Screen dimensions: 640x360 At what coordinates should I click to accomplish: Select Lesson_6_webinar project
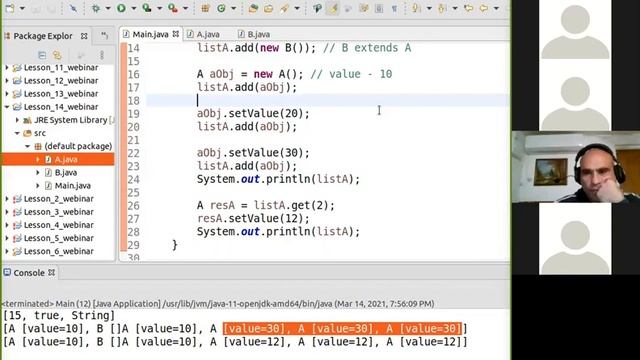(58, 251)
